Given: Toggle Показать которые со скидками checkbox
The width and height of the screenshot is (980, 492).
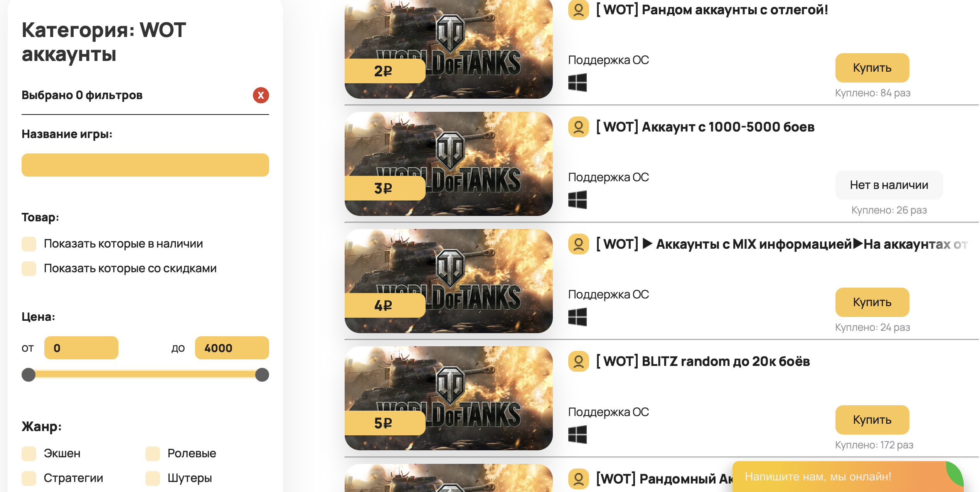Looking at the screenshot, I should (x=29, y=268).
